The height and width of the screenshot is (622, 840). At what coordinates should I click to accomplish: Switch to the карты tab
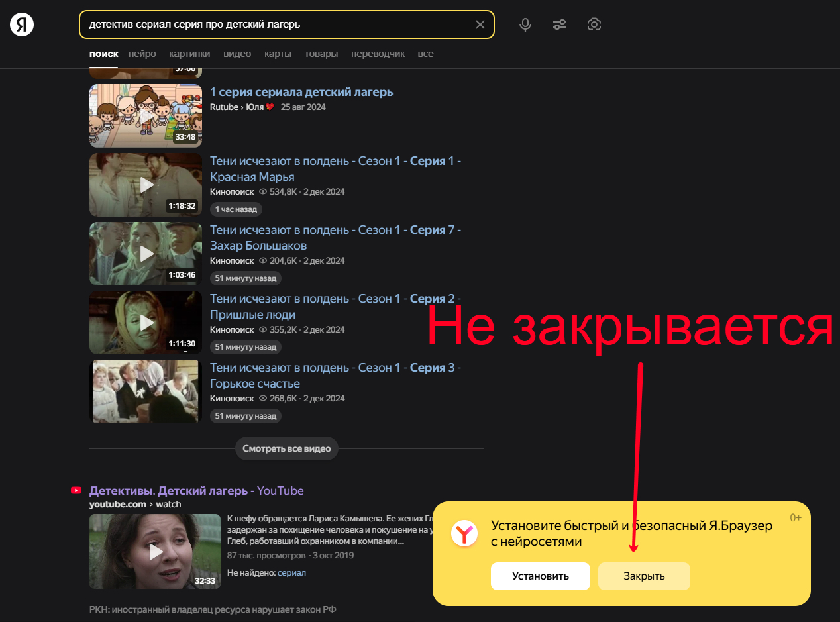278,54
